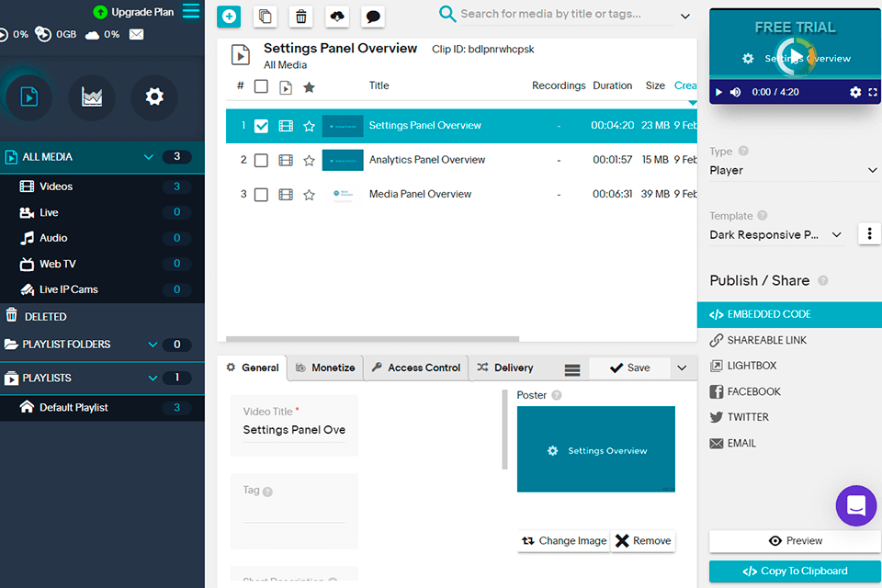The image size is (882, 588).
Task: Open the analytics chart panel icon
Action: [92, 97]
